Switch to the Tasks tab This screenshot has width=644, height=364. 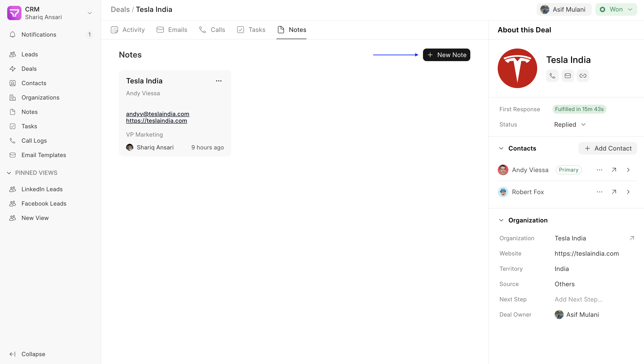click(x=251, y=30)
